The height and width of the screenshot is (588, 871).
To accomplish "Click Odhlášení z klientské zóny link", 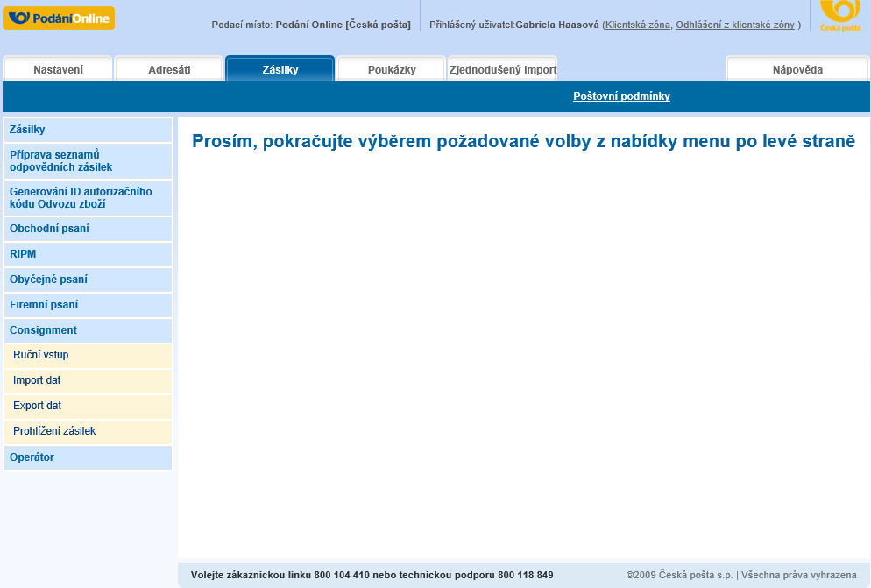I will pyautogui.click(x=734, y=25).
